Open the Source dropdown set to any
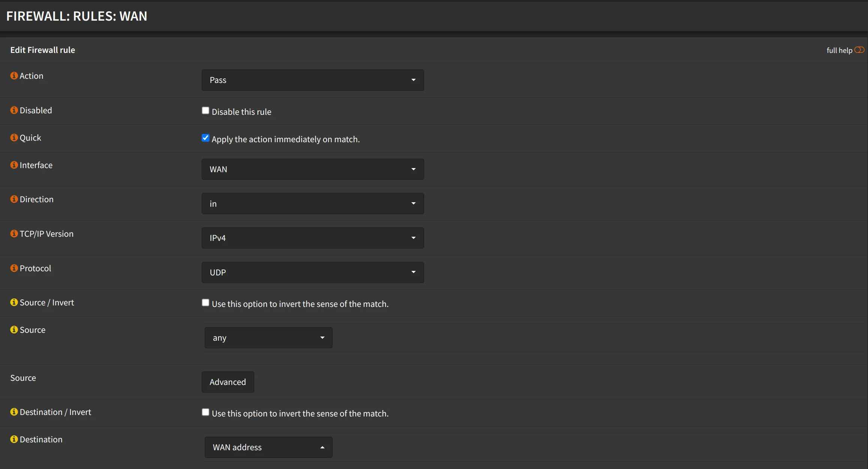 (268, 338)
